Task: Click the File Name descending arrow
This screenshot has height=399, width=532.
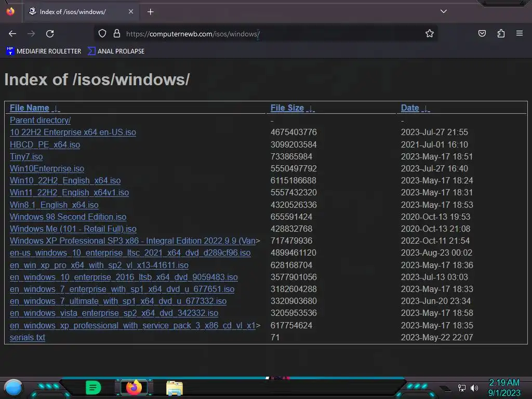Action: pos(56,109)
